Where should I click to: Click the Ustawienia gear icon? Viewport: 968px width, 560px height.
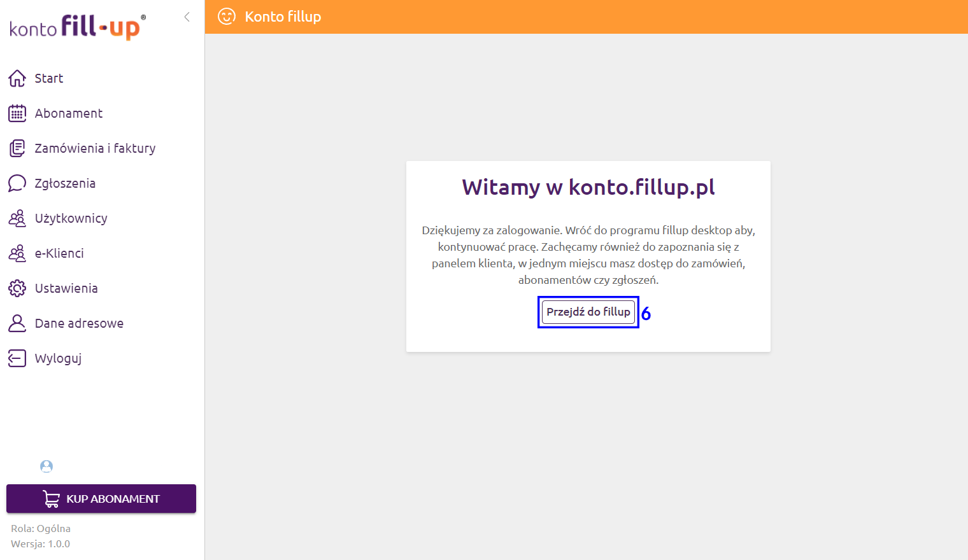click(x=17, y=288)
